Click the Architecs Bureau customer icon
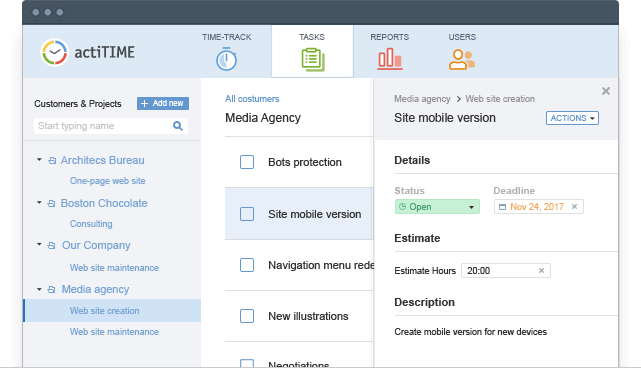The width and height of the screenshot is (641, 368). [52, 160]
